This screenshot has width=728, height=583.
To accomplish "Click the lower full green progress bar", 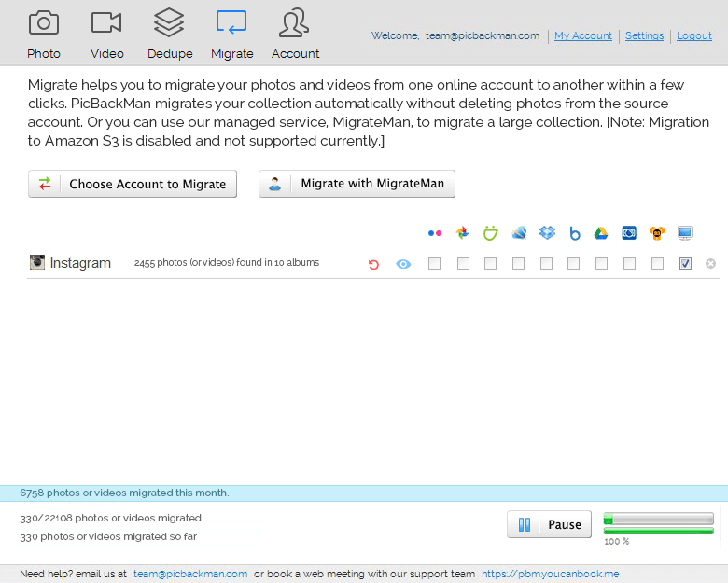I will (x=658, y=531).
